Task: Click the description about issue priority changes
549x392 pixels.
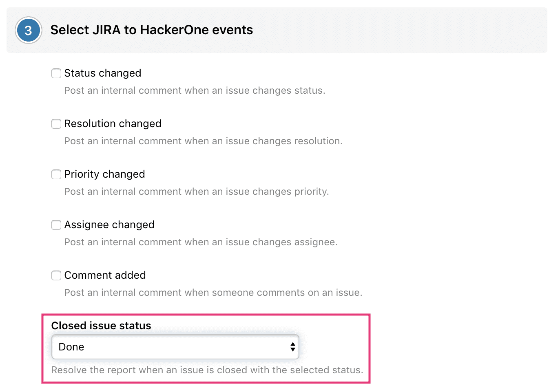Action: 196,192
